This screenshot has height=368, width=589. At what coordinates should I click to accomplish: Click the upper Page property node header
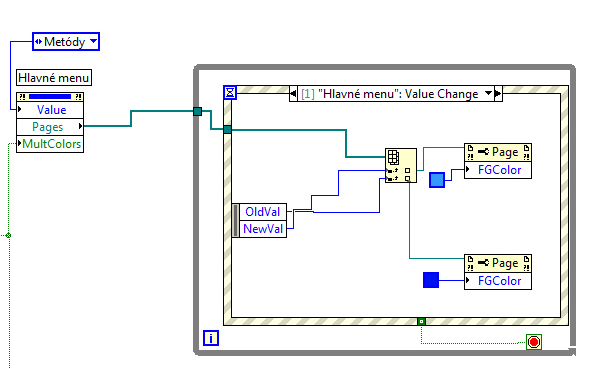(498, 152)
